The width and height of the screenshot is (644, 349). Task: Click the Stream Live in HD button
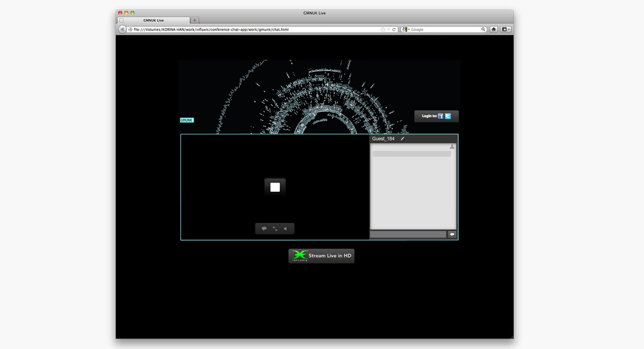(321, 256)
